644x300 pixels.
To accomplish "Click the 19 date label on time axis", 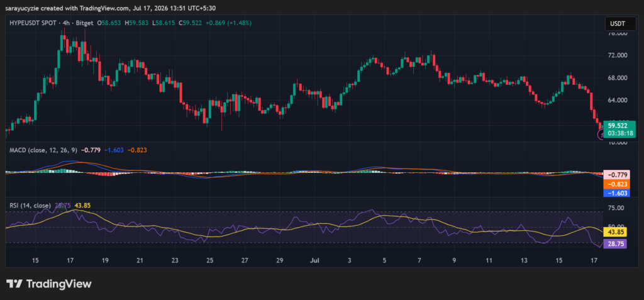I will coord(105,260).
